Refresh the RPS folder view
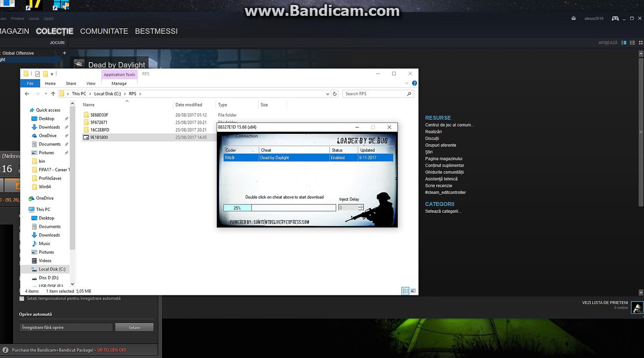Screen dimensions: 644x358 pos(335,93)
